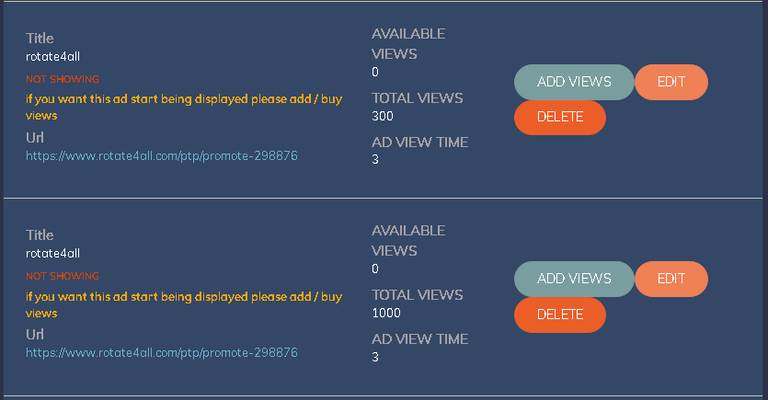Delete the ad with 1000 total views
The image size is (768, 400).
click(559, 314)
